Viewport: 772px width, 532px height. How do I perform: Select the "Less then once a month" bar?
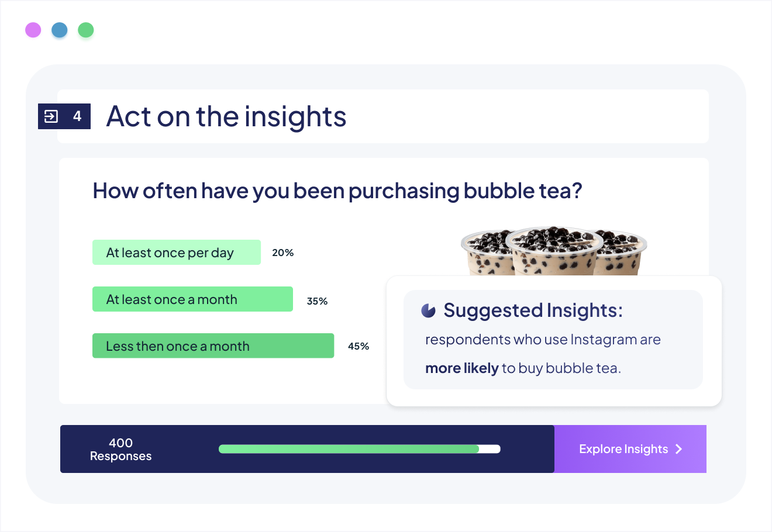tap(213, 346)
